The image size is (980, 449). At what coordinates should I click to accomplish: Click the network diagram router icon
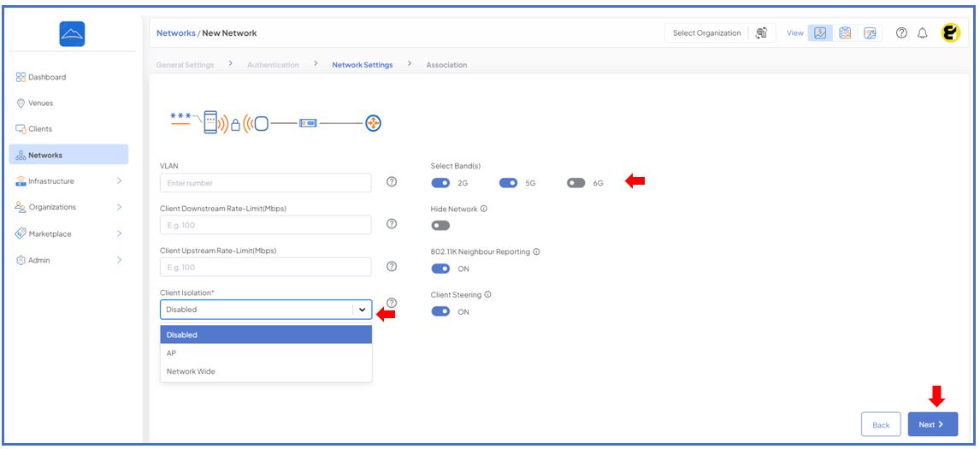373,123
